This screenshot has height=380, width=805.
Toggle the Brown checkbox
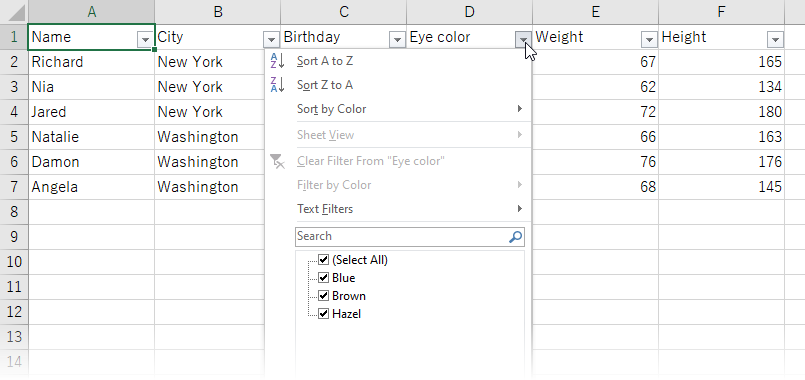coord(323,295)
